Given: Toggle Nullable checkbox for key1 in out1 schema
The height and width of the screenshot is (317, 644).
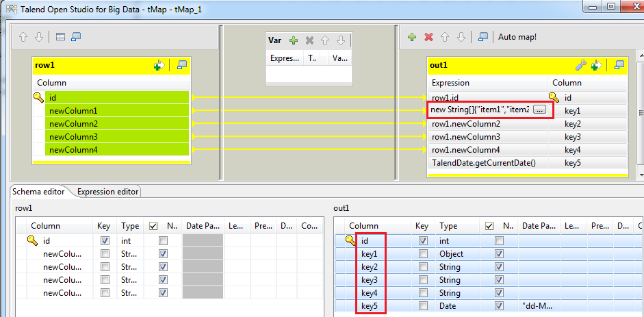Looking at the screenshot, I should tap(500, 254).
